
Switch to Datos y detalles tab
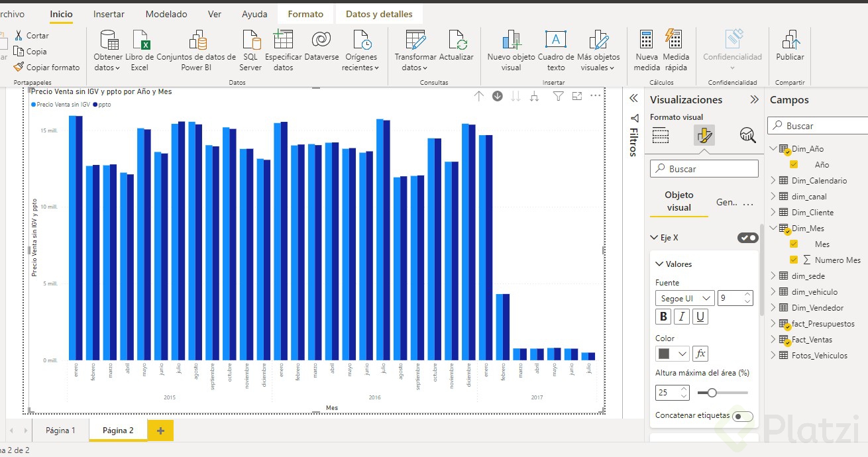tap(379, 14)
